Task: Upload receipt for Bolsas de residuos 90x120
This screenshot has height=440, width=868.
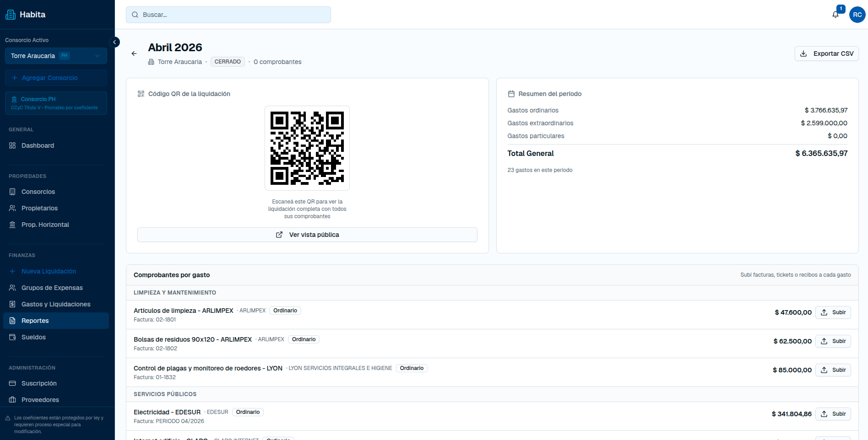Action: [x=833, y=341]
